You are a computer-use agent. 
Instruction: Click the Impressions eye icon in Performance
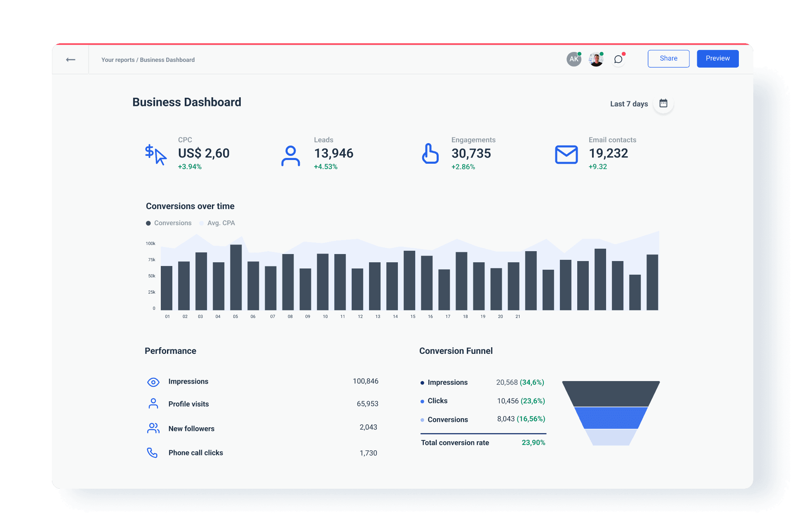click(x=153, y=382)
